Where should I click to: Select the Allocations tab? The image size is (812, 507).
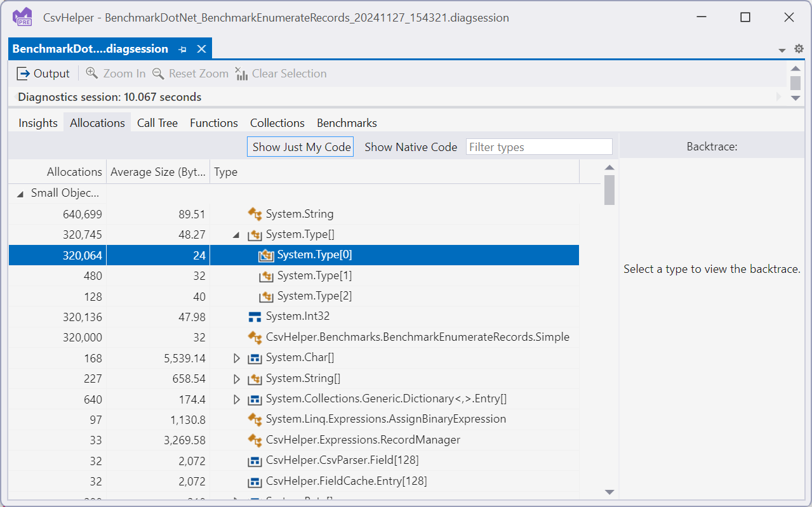point(97,123)
